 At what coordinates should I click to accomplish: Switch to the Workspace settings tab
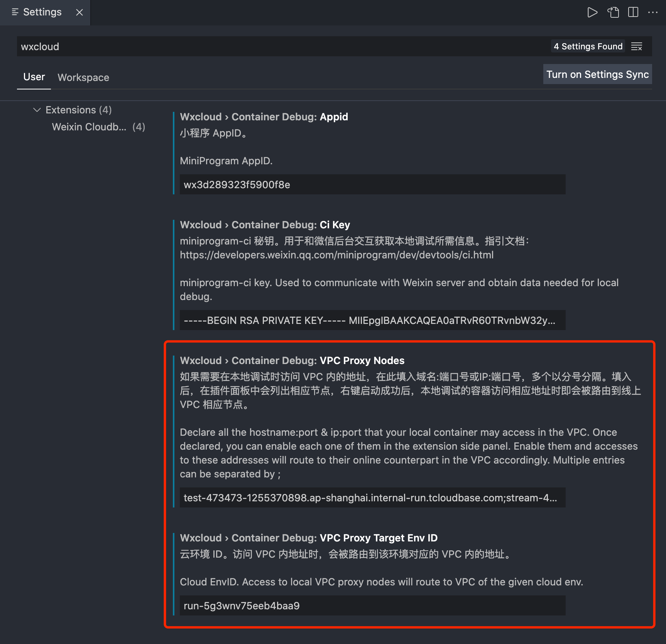coord(83,78)
